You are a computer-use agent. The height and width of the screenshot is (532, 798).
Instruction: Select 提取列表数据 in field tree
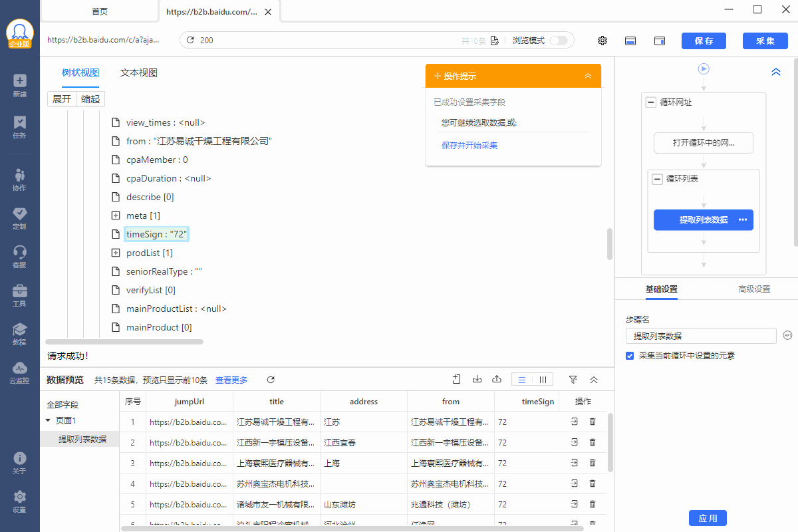click(x=82, y=439)
